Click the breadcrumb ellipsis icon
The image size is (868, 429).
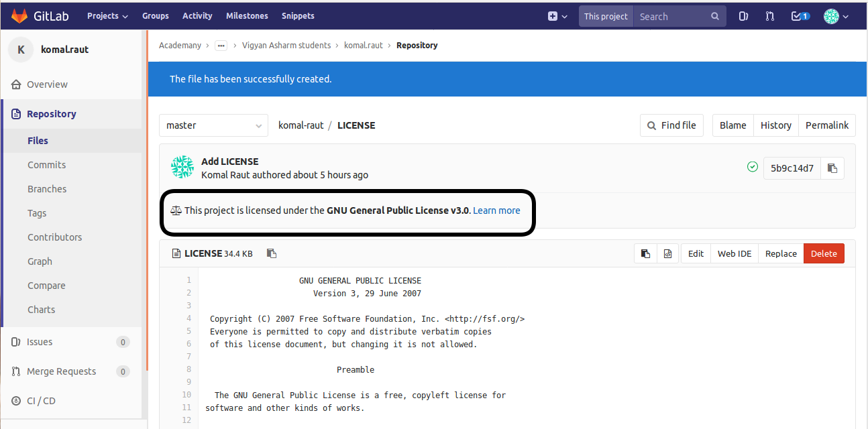coord(221,46)
